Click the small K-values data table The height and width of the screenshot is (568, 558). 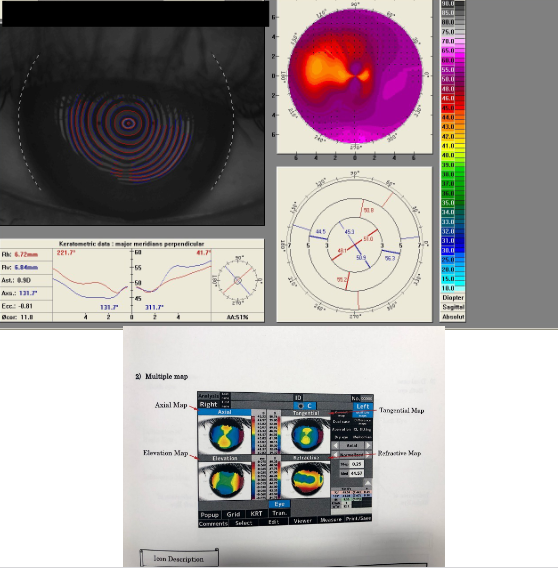point(351,498)
